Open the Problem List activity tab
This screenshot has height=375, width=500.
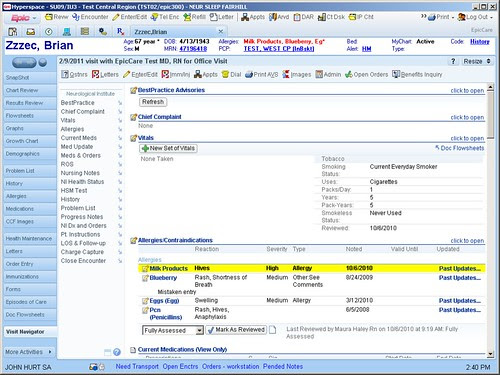[x=30, y=170]
